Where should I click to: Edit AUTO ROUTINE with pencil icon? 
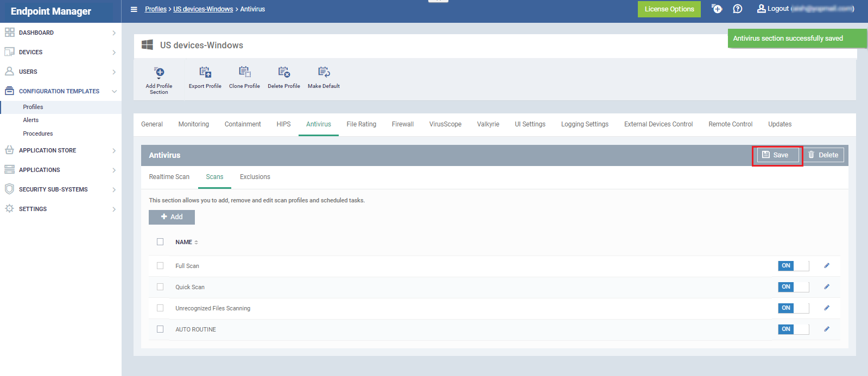click(827, 329)
